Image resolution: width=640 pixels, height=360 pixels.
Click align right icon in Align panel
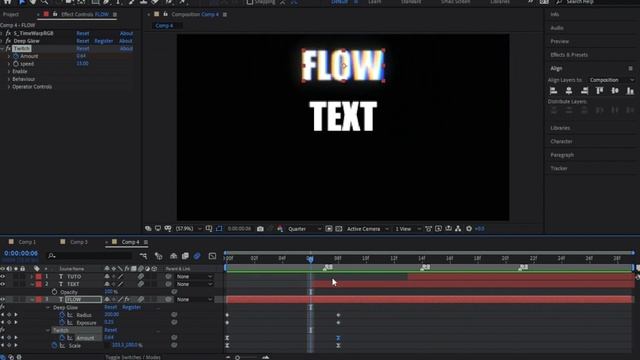click(x=584, y=91)
